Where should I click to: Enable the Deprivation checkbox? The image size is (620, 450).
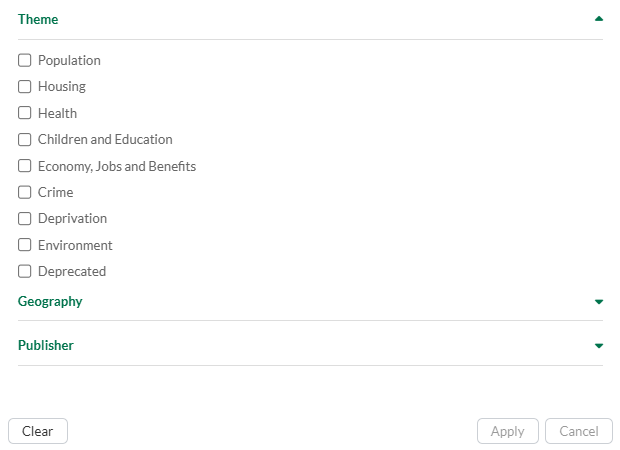[x=25, y=219]
